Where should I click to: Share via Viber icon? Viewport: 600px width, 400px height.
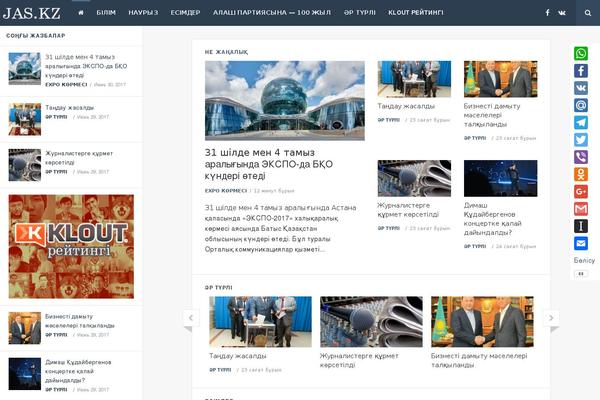click(x=581, y=157)
